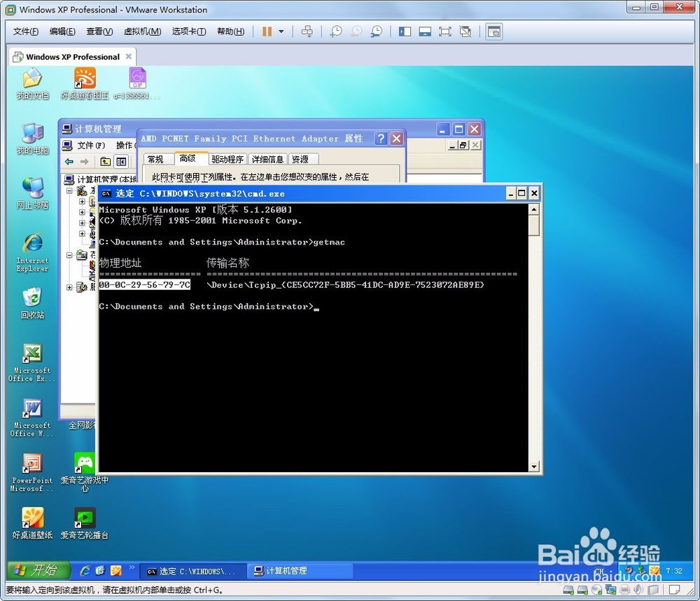Switch to the 详细信息 tab
The width and height of the screenshot is (700, 601).
[x=268, y=159]
